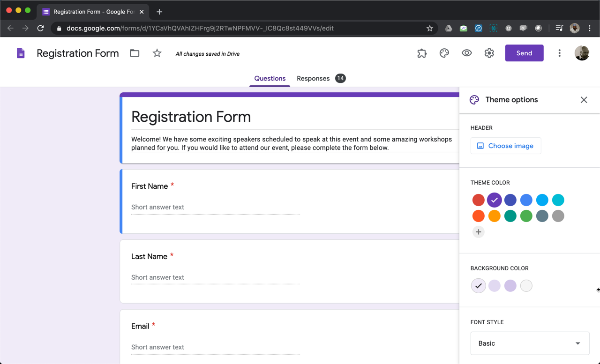Image resolution: width=600 pixels, height=364 pixels.
Task: Click the move to folder icon
Action: click(135, 53)
